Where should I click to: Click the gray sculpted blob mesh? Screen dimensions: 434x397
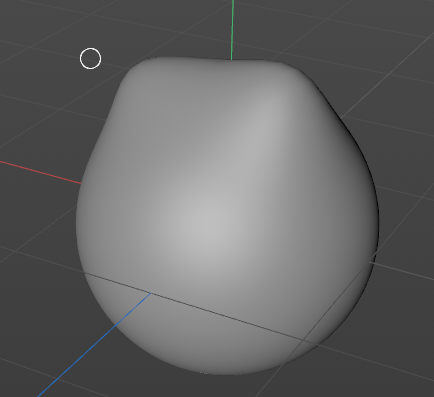[x=227, y=216]
